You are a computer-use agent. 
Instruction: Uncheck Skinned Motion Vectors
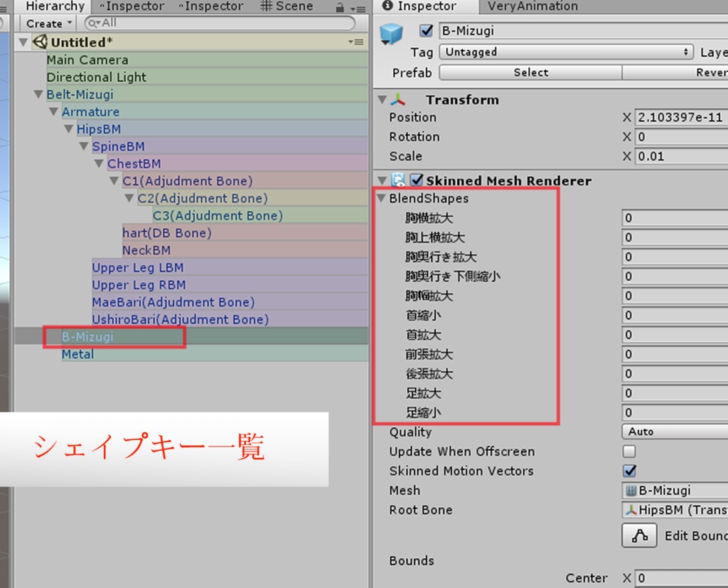click(629, 471)
